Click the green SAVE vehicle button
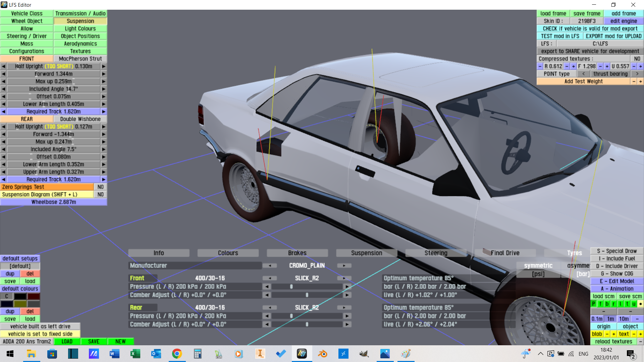This screenshot has height=362, width=644. [94, 342]
